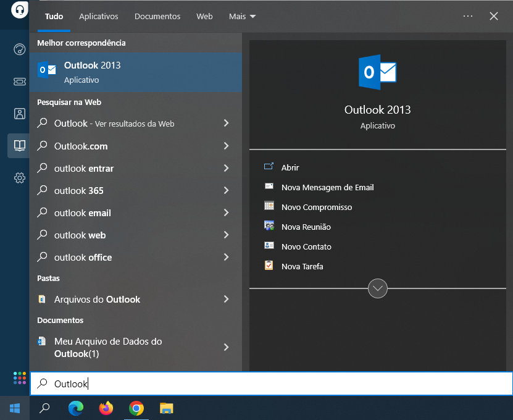Click the Arquivos do Outlook folder icon

click(x=42, y=299)
